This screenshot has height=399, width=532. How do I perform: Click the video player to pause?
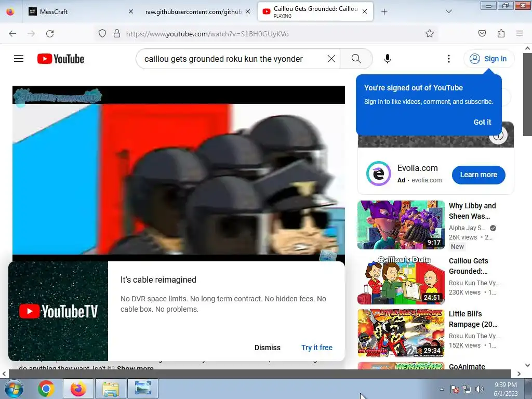tap(179, 173)
